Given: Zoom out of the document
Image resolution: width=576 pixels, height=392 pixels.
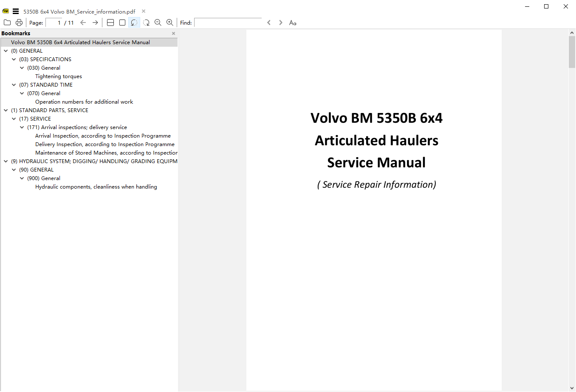Looking at the screenshot, I should click(158, 23).
